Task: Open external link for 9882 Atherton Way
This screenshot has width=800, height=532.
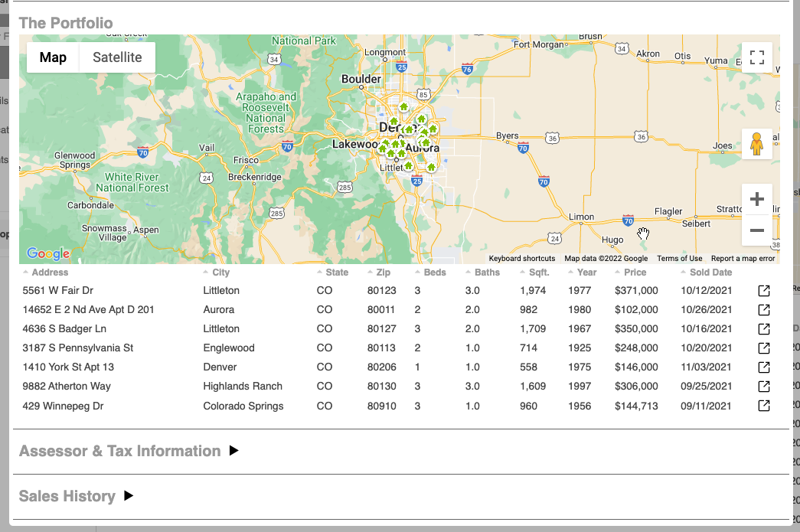Action: coord(764,386)
